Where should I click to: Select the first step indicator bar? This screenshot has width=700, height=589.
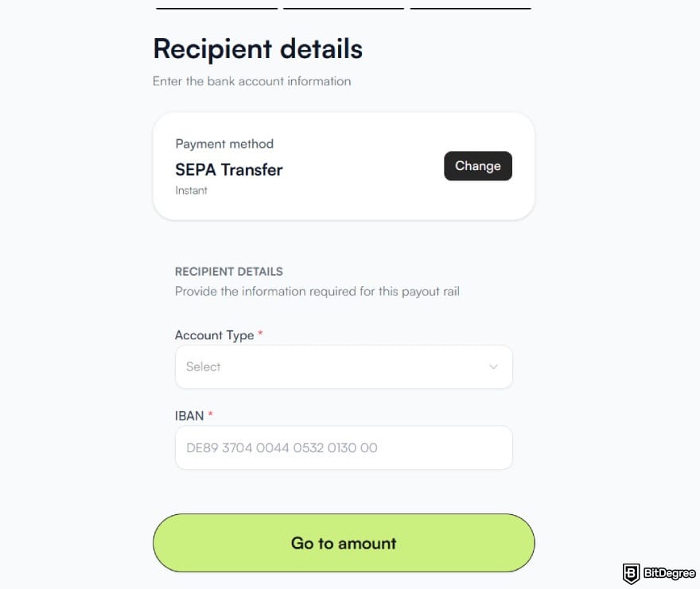[216, 6]
